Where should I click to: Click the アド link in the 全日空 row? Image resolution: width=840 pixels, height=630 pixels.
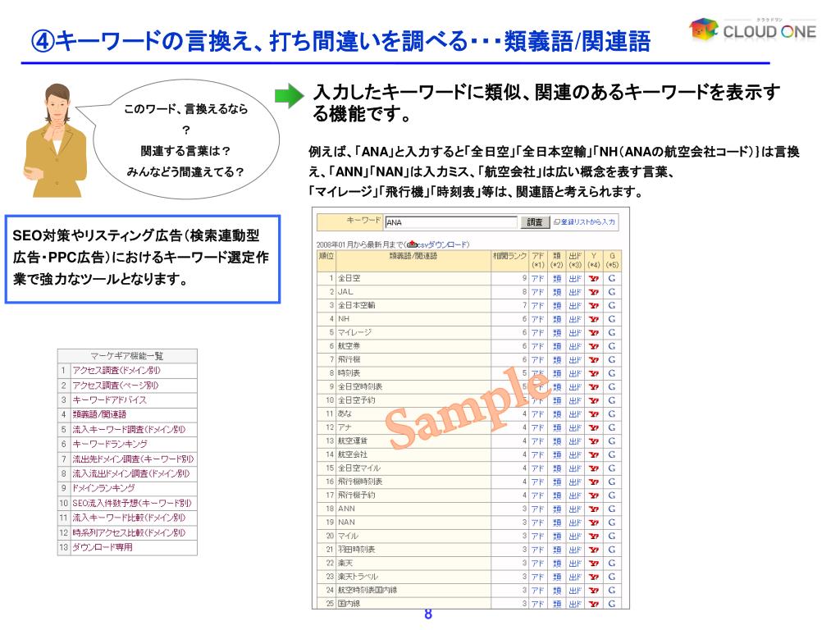coord(537,279)
